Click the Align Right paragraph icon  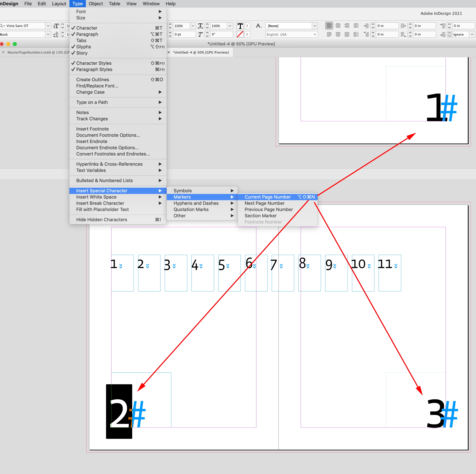347,26
